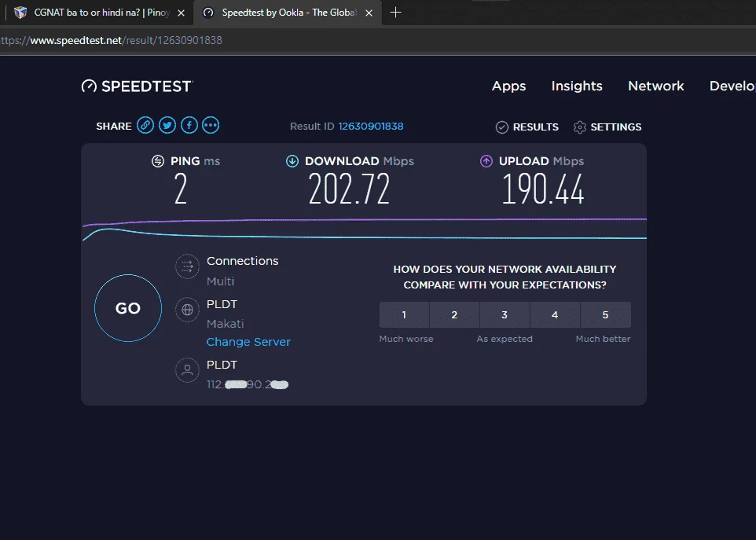Click the Connections icon

tap(187, 266)
